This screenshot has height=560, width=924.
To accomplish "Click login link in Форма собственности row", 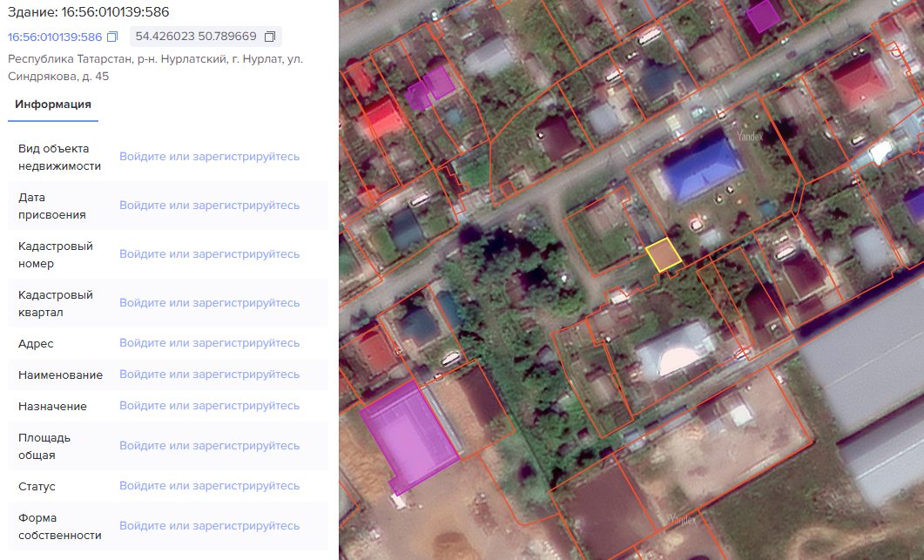I will coord(209,526).
